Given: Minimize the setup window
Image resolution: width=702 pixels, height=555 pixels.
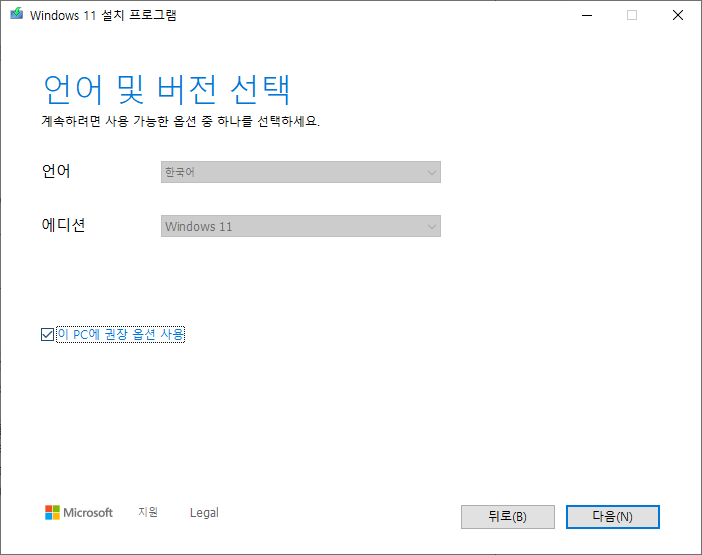Looking at the screenshot, I should (x=587, y=15).
